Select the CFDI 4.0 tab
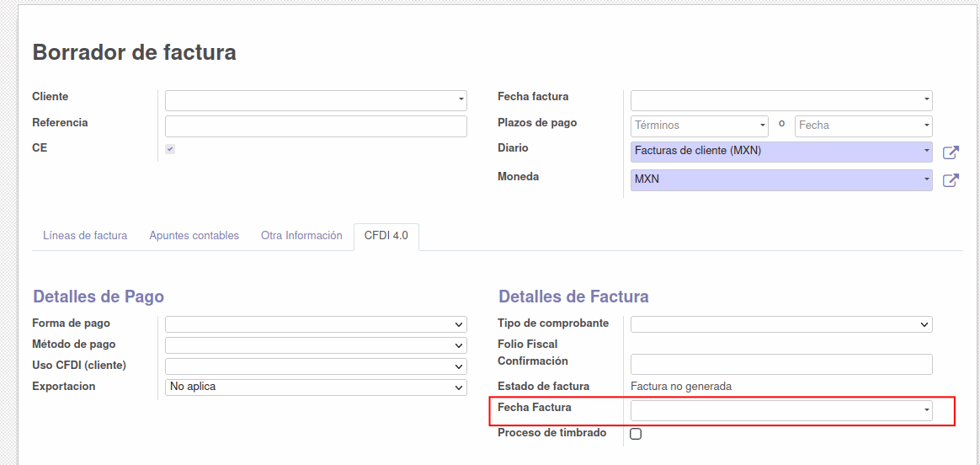 [x=386, y=236]
